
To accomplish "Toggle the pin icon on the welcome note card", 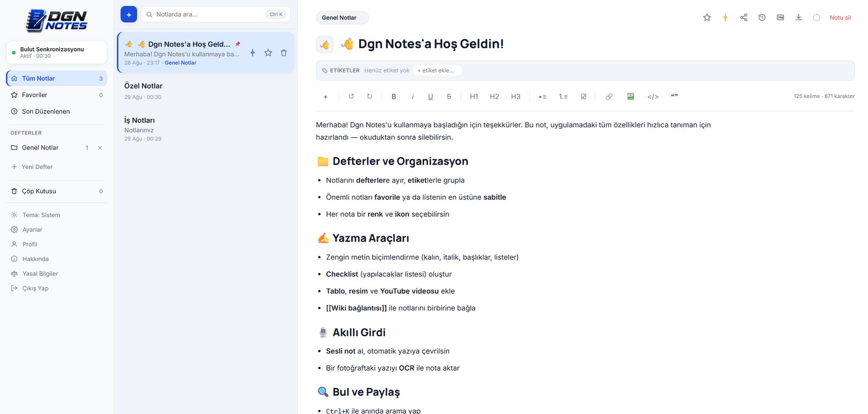I will click(x=252, y=53).
